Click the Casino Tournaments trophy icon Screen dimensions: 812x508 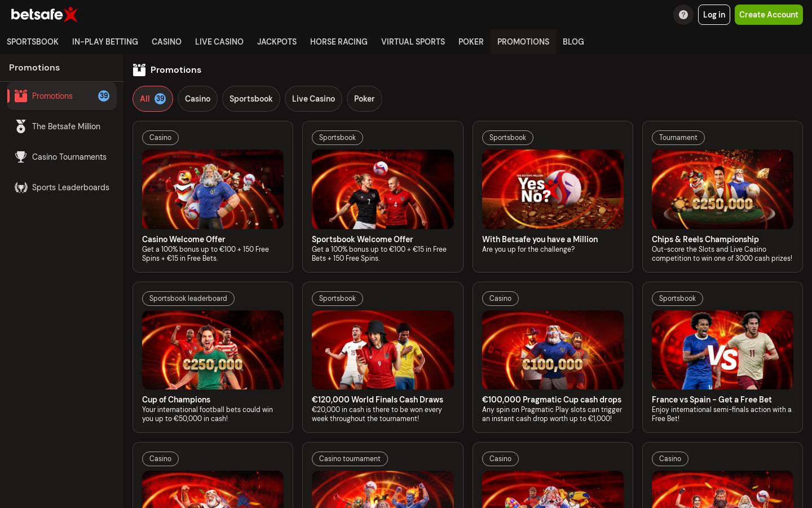pyautogui.click(x=21, y=157)
